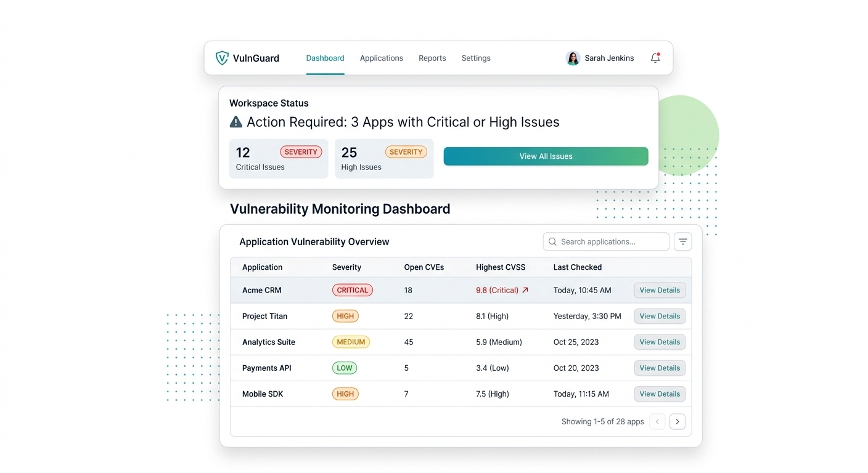
Task: Click the search magnifier icon
Action: (552, 241)
